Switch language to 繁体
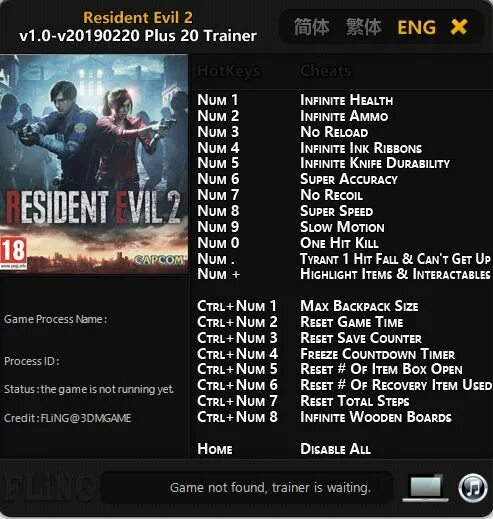This screenshot has height=519, width=493. 364,27
